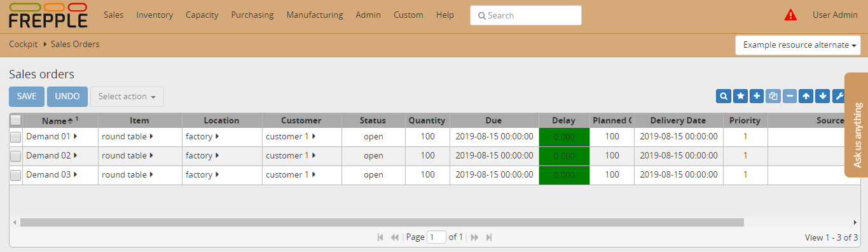868x252 pixels.
Task: Sort by the Delivery Date column header
Action: (x=679, y=120)
